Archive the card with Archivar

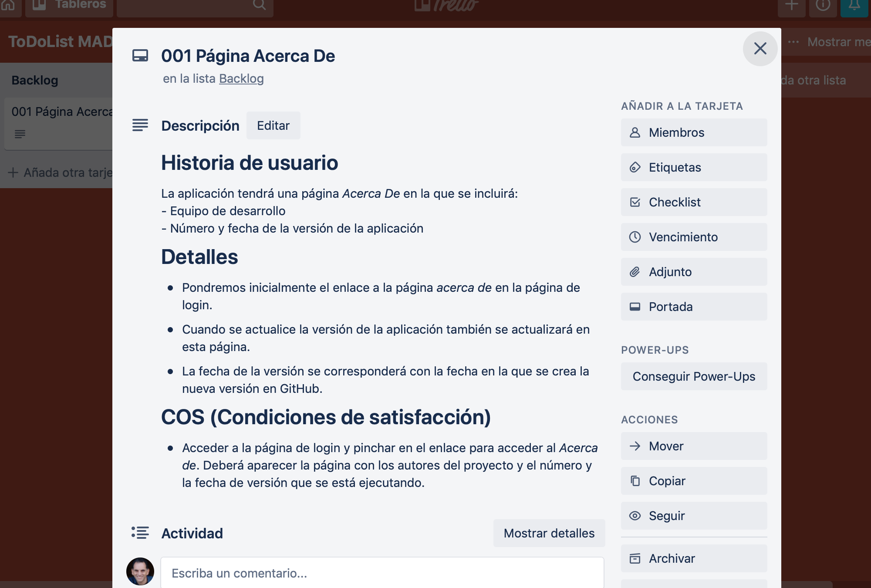(694, 558)
